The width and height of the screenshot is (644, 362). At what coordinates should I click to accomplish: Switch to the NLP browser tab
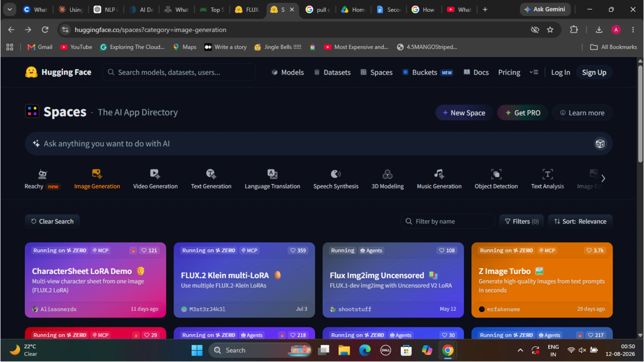[106, 10]
